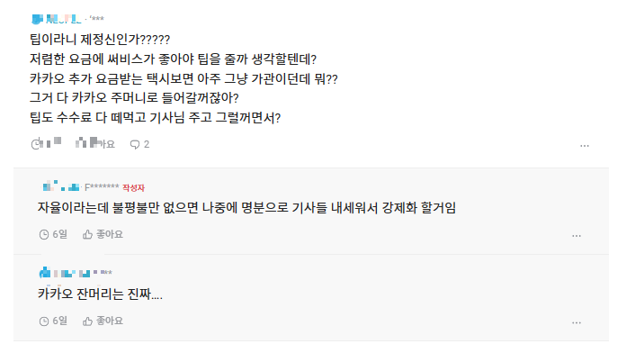Click the red 작성자 badge

click(x=133, y=188)
